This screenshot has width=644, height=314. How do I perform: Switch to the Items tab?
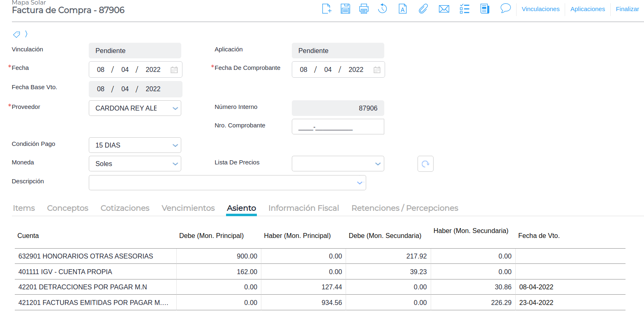pos(24,208)
